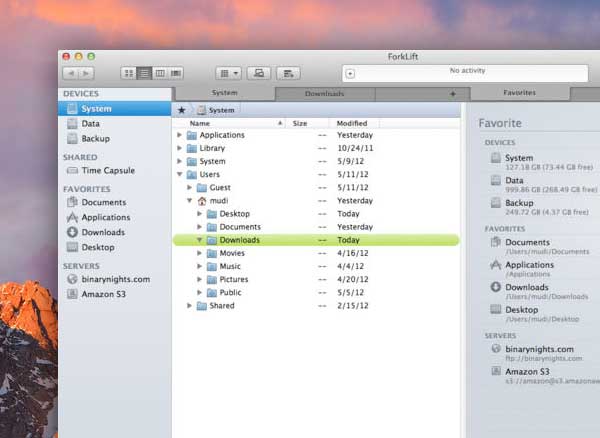Viewport: 600px width, 438px height.
Task: Expand the Desktop folder triangle
Action: (x=199, y=213)
